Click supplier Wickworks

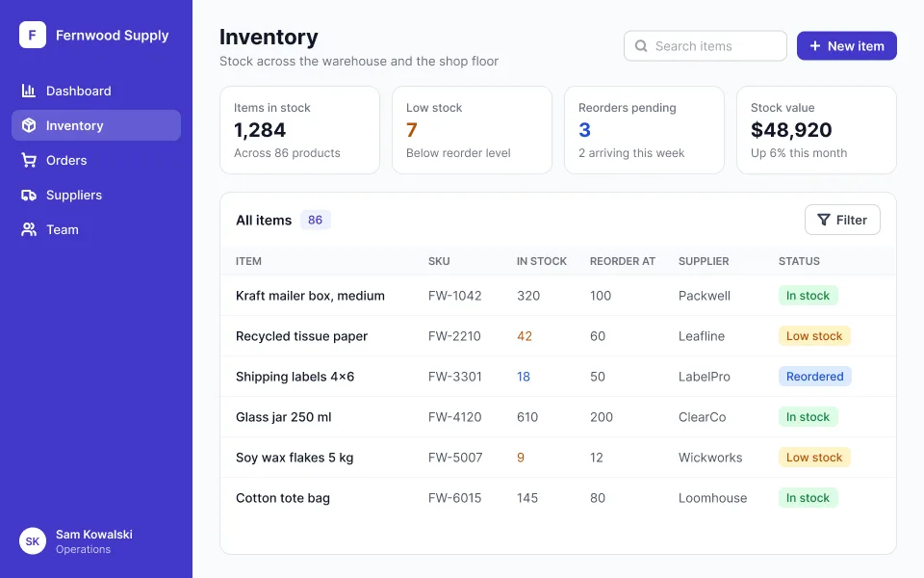pyautogui.click(x=710, y=458)
